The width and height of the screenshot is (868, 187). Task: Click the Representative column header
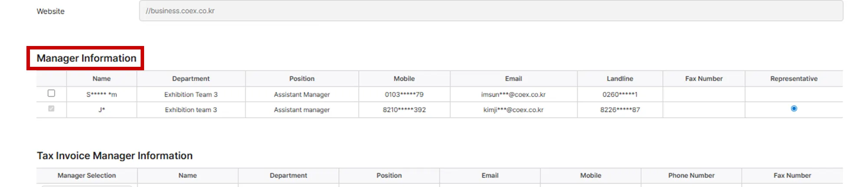coord(794,79)
